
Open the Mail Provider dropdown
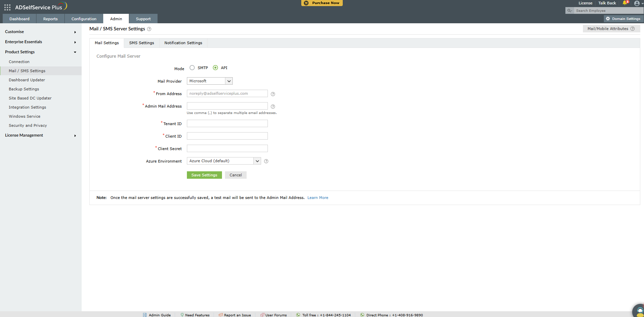[x=229, y=81]
